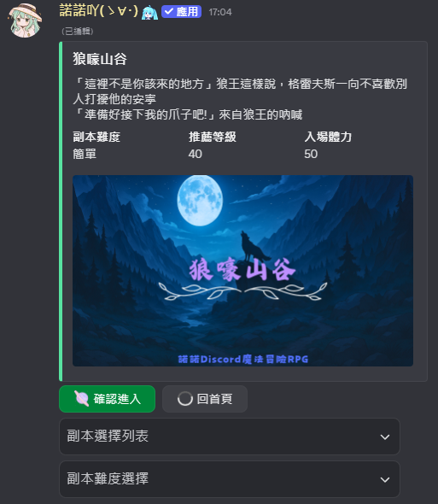The width and height of the screenshot is (438, 504).
Task: Click the (已編輯) edited label
Action: point(78,31)
